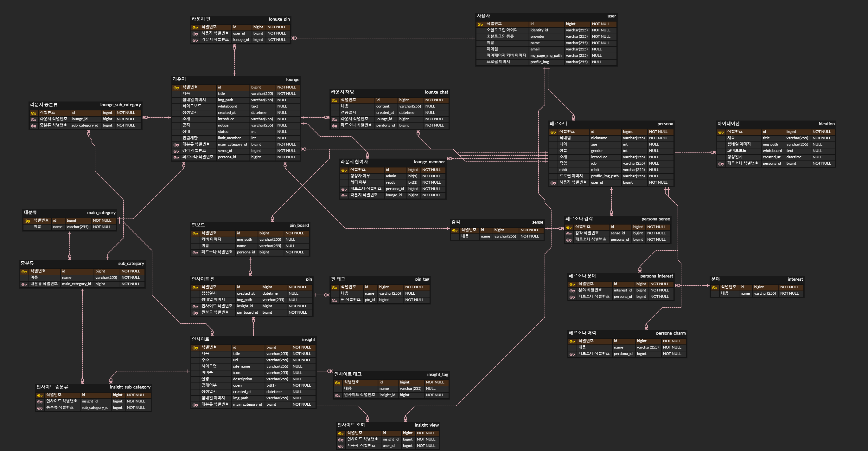Click the primary key icon in insight_view table
This screenshot has height=451, width=868.
click(341, 434)
